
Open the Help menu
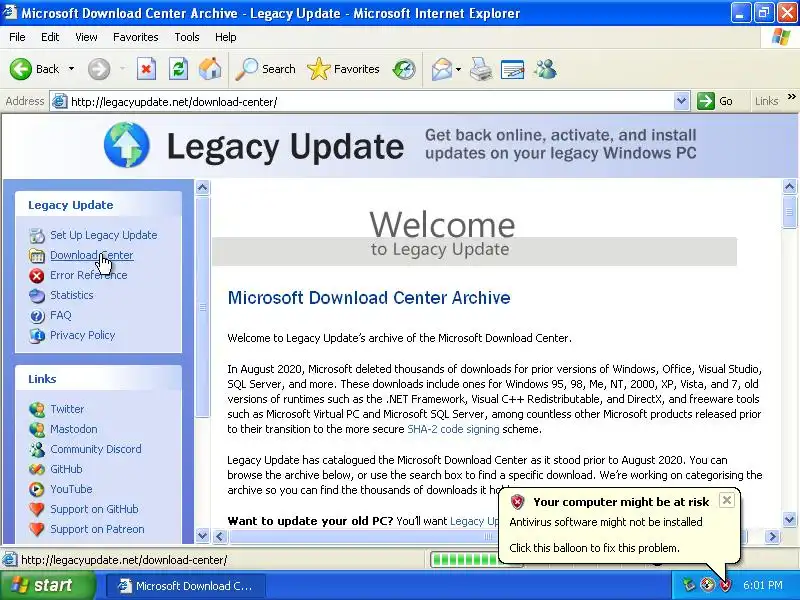tap(226, 37)
